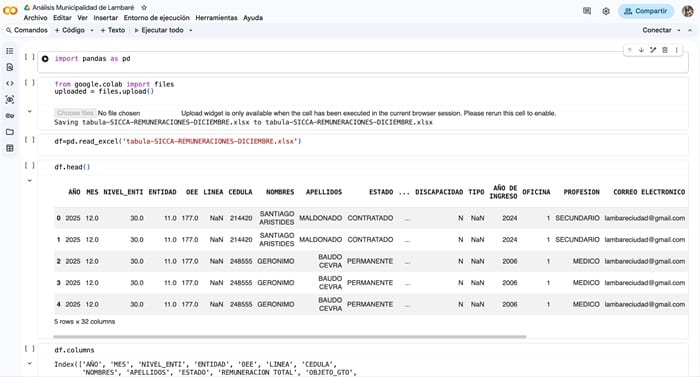
Task: Open the find and replace sidebar panel
Action: click(x=10, y=67)
